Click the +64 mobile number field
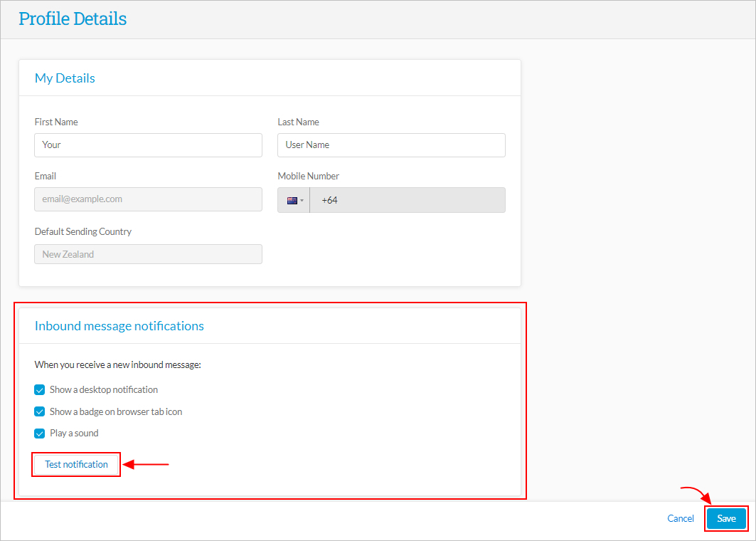 [x=408, y=200]
